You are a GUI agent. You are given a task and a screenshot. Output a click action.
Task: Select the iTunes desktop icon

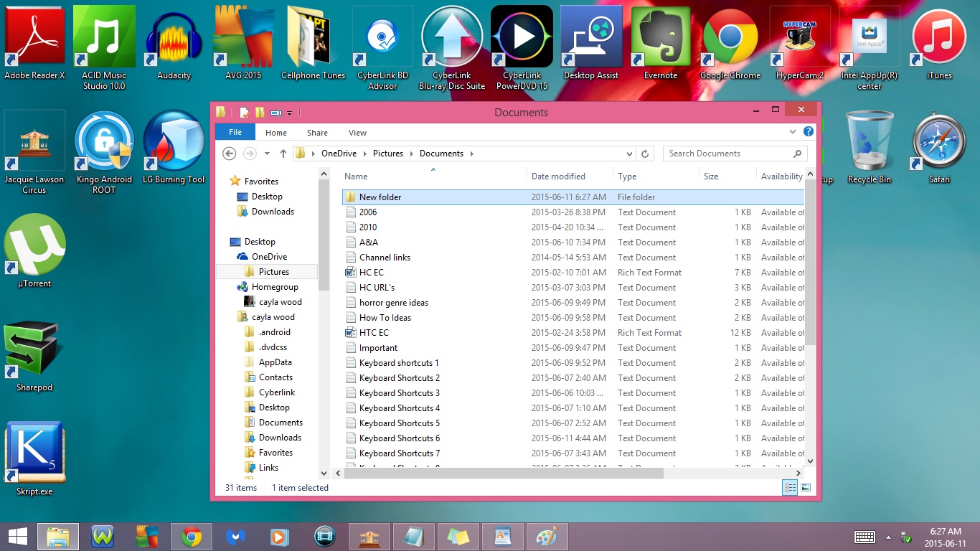[x=939, y=43]
